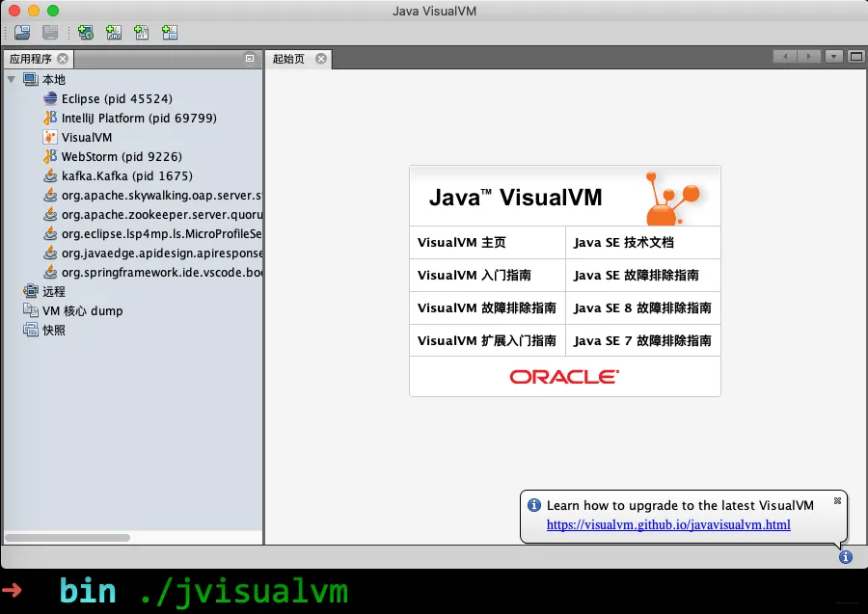Select the VM 核心 dump node label
The height and width of the screenshot is (614, 868).
tap(83, 311)
